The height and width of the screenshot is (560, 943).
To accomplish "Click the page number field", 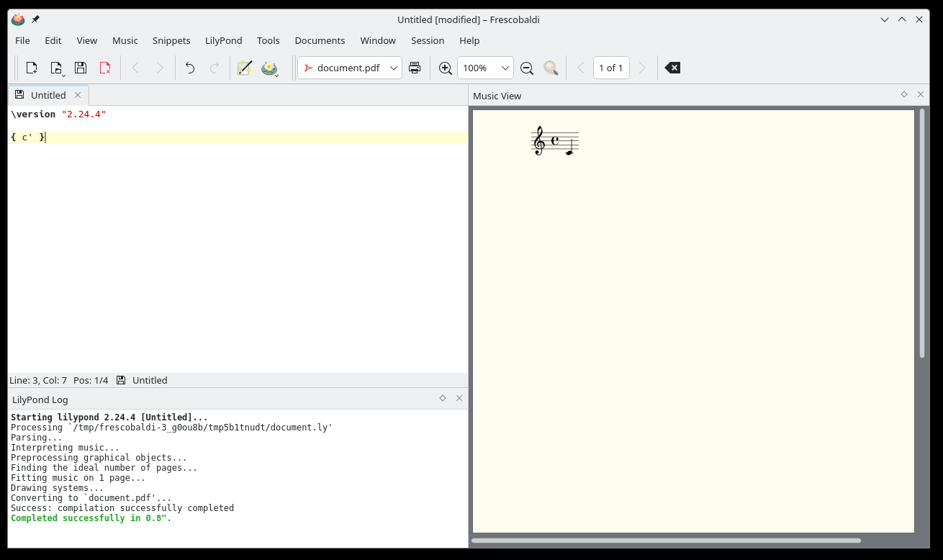I will click(611, 68).
